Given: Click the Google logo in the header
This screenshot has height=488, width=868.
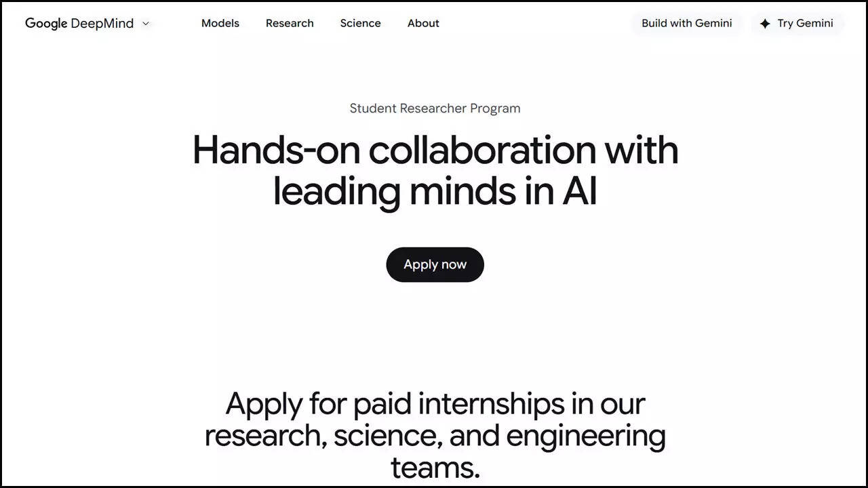Looking at the screenshot, I should pos(45,23).
